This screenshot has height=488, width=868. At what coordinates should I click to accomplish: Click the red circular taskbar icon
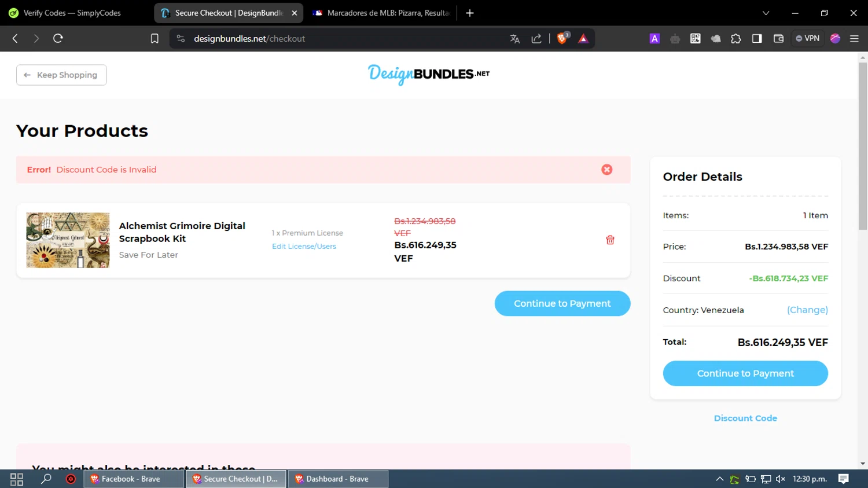coord(71,479)
